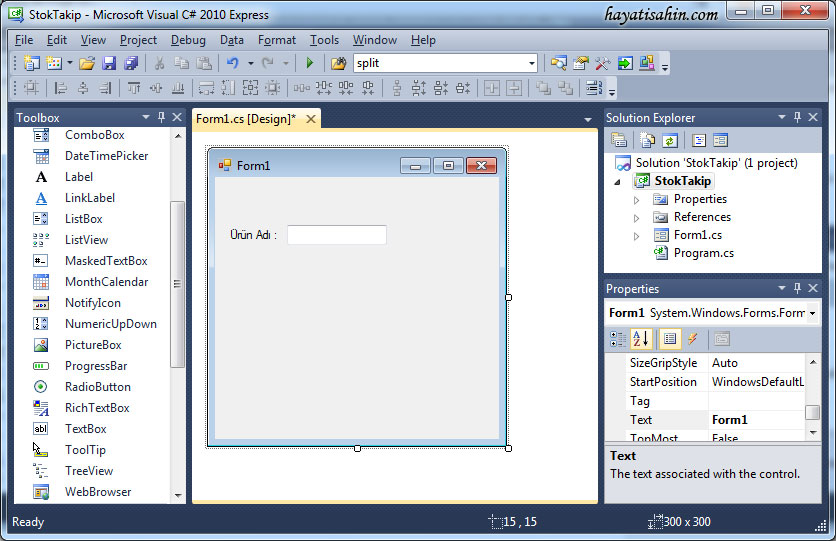Switch Properties to Categorized view
The image size is (836, 541).
pyautogui.click(x=618, y=338)
